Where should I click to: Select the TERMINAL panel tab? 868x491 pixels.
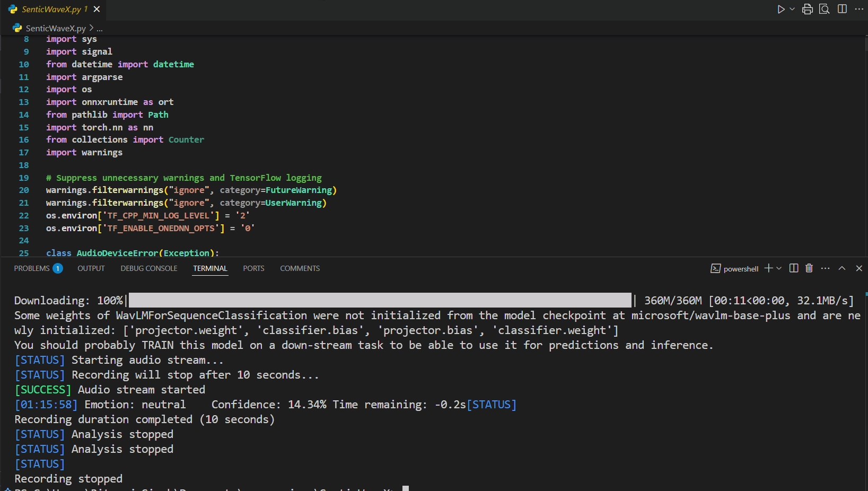[210, 268]
